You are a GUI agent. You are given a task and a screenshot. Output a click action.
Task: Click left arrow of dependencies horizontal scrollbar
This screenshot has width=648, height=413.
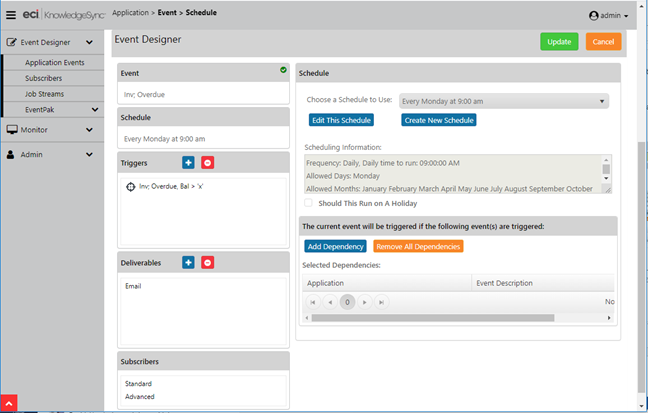pos(307,318)
